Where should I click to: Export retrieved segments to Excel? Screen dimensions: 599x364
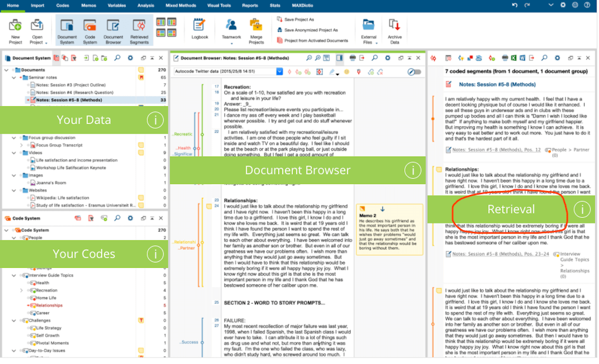pyautogui.click(x=514, y=58)
